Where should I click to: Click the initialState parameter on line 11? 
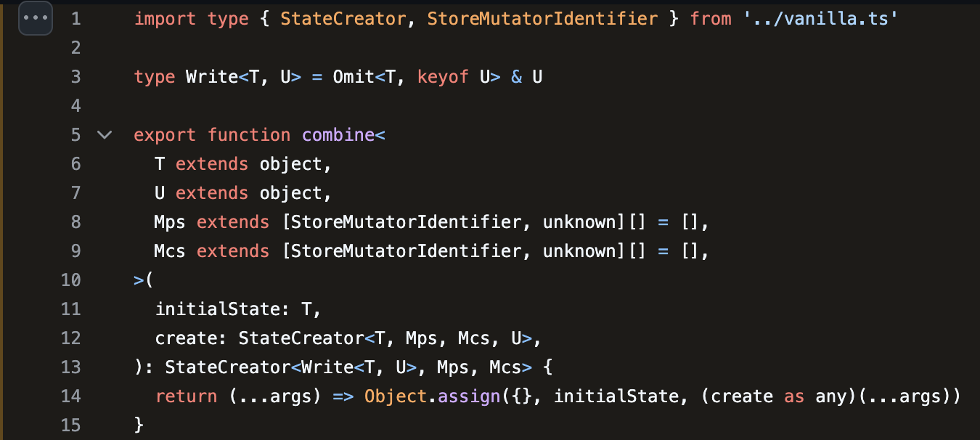[217, 309]
